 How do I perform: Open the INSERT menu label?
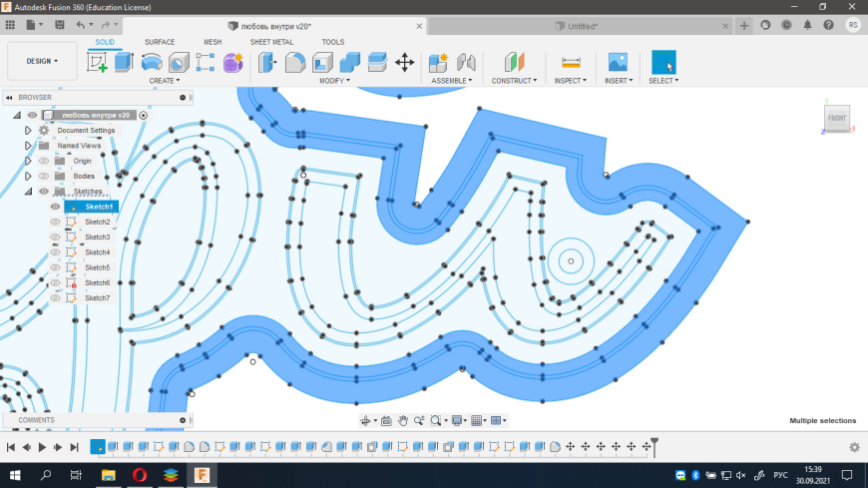click(x=619, y=81)
